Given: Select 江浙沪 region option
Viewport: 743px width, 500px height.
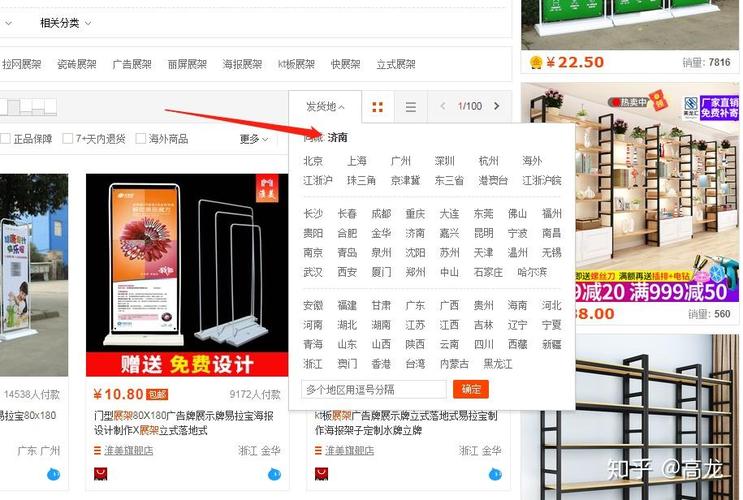Looking at the screenshot, I should (x=318, y=181).
